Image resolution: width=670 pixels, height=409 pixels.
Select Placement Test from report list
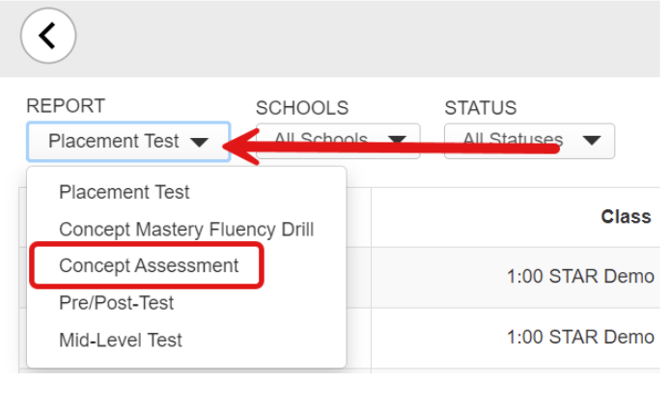click(124, 191)
